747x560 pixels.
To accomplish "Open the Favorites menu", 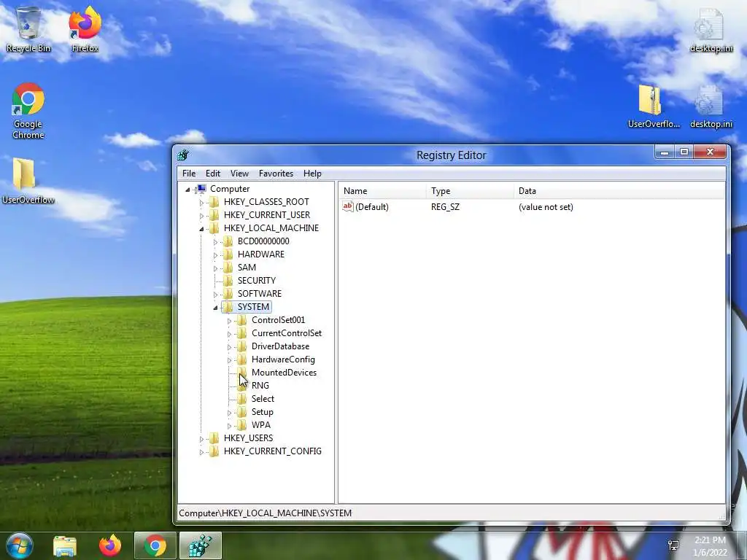I will point(276,174).
